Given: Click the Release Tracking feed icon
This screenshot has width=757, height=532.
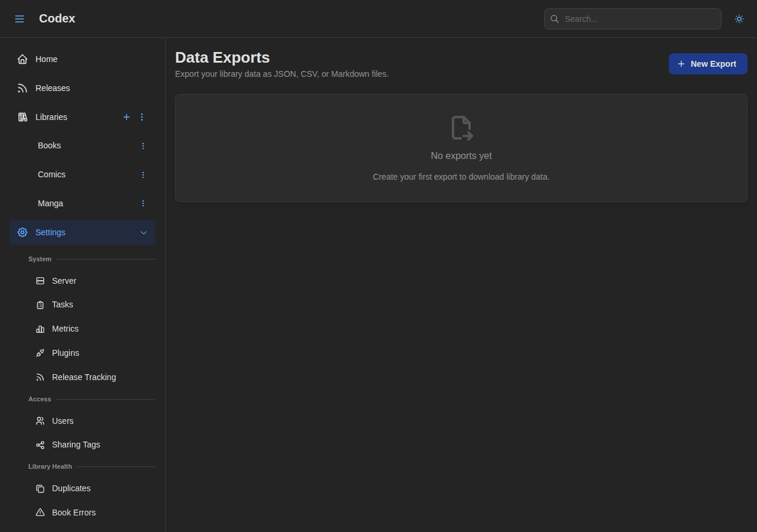Looking at the screenshot, I should pyautogui.click(x=40, y=377).
